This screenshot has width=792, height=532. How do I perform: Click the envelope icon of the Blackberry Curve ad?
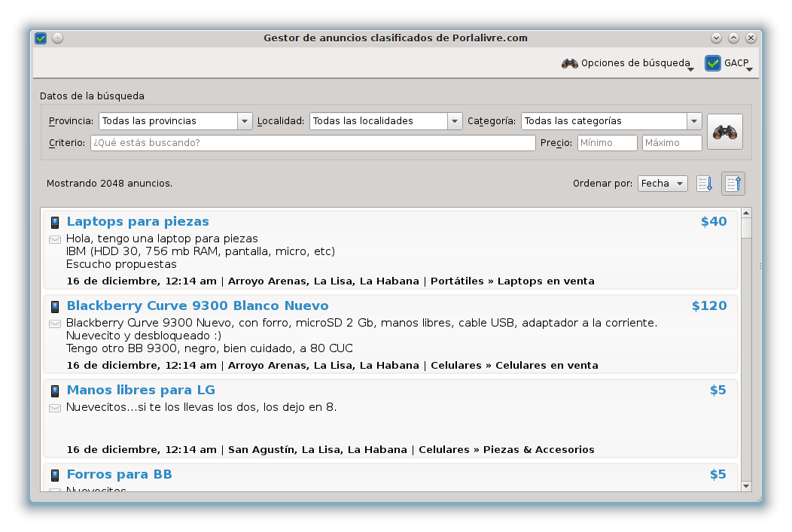54,324
